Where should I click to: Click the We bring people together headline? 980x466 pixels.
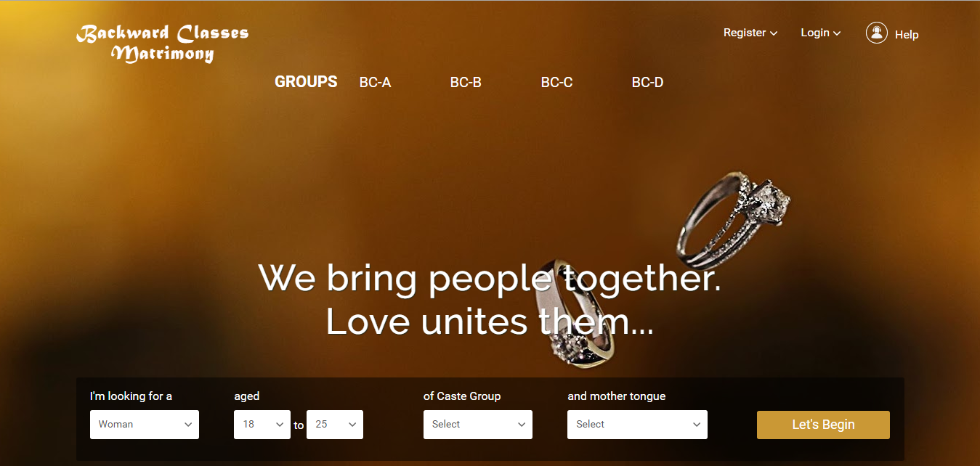[490, 278]
